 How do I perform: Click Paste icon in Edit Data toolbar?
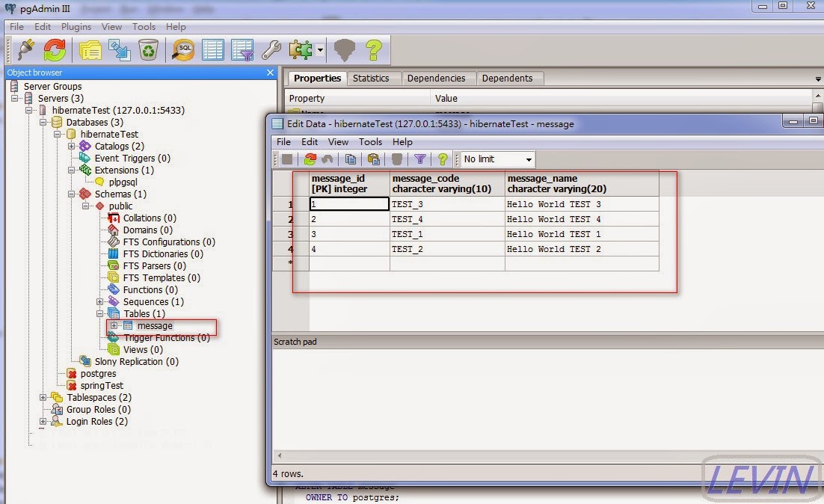(374, 159)
